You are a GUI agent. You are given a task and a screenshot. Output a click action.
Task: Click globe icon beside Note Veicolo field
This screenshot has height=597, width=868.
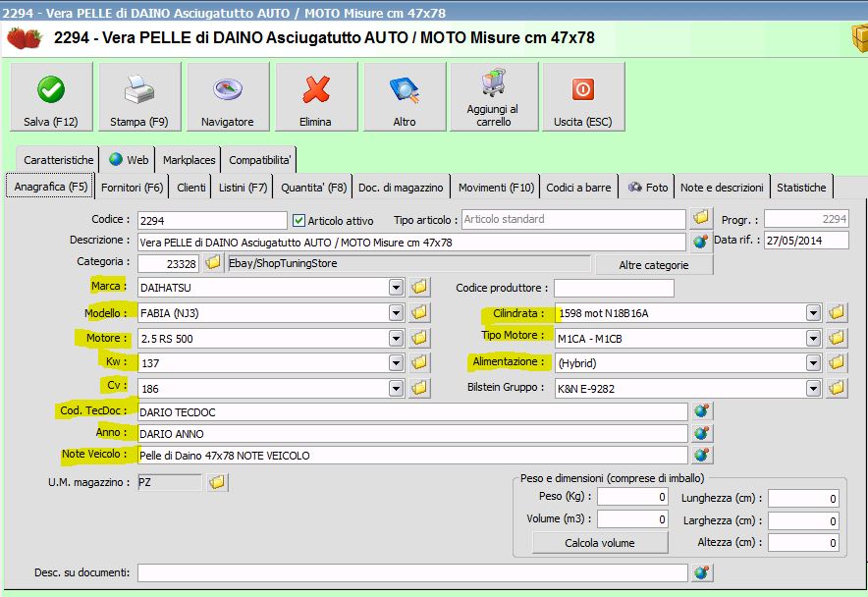(x=702, y=455)
